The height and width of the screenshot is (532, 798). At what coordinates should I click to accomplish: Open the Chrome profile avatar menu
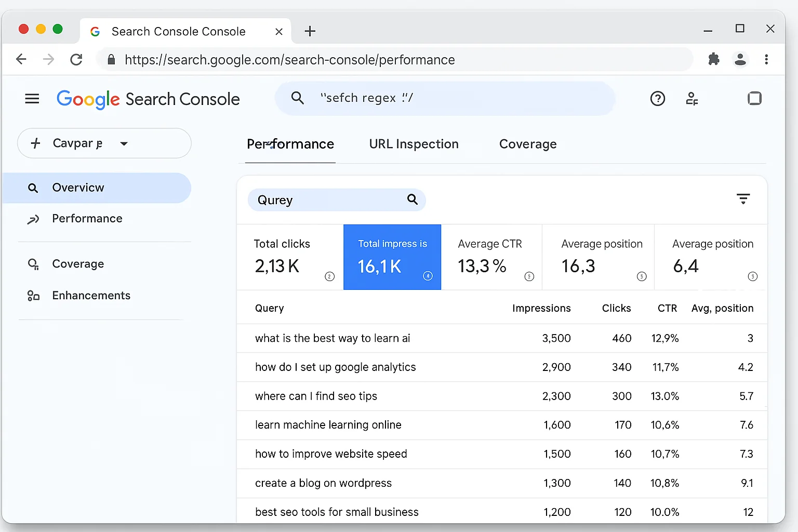coord(740,59)
